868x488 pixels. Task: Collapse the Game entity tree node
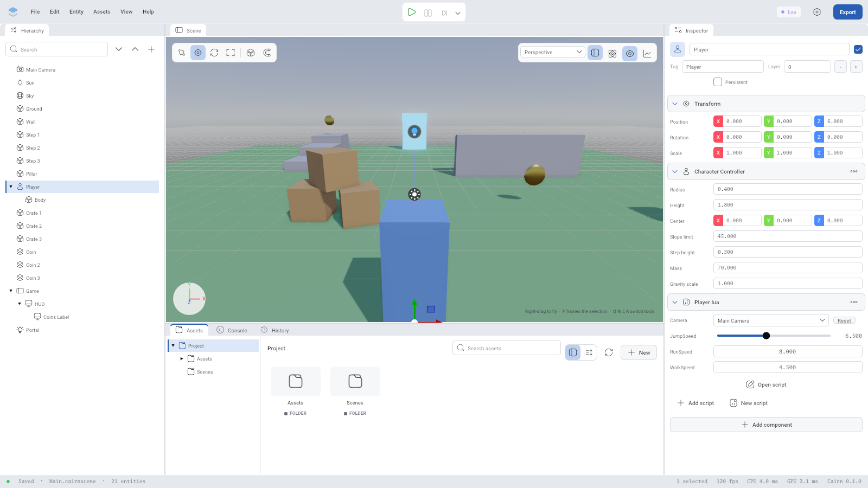[x=11, y=291]
